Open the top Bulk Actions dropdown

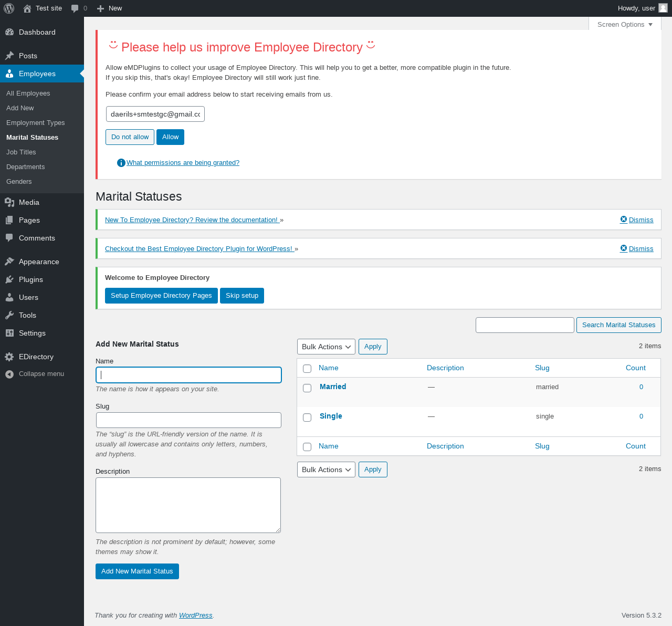click(326, 347)
